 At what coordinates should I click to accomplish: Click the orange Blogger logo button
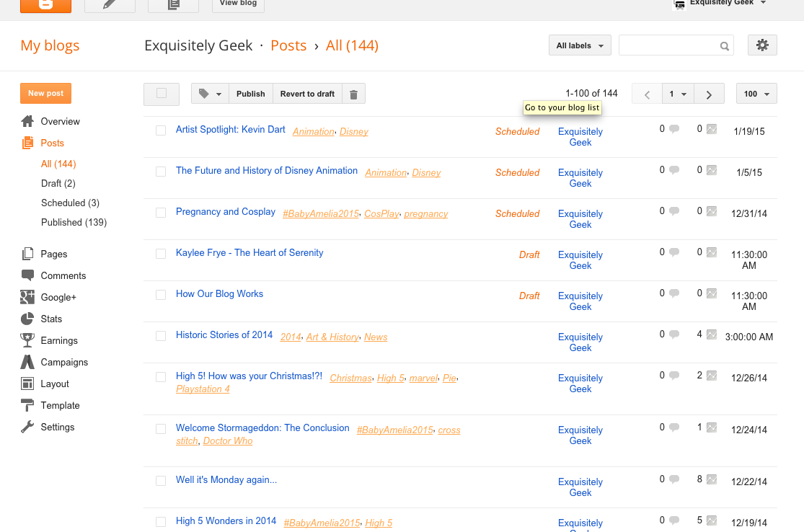click(45, 5)
